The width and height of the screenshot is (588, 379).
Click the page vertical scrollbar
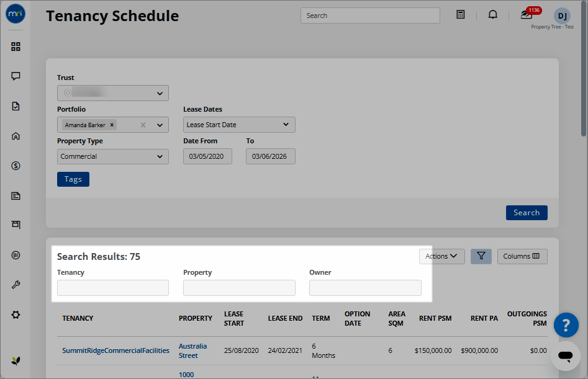tap(584, 68)
